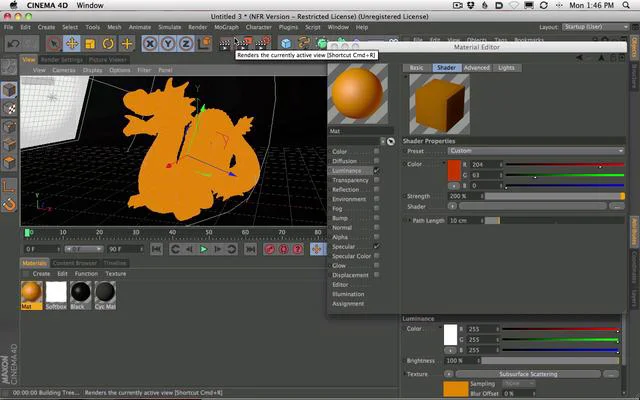640x400 pixels.
Task: Open the Apple menu
Action: click(13, 5)
